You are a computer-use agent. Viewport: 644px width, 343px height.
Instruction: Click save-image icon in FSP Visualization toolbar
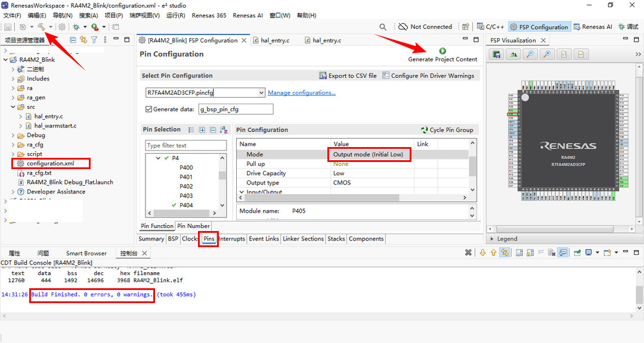click(x=497, y=54)
